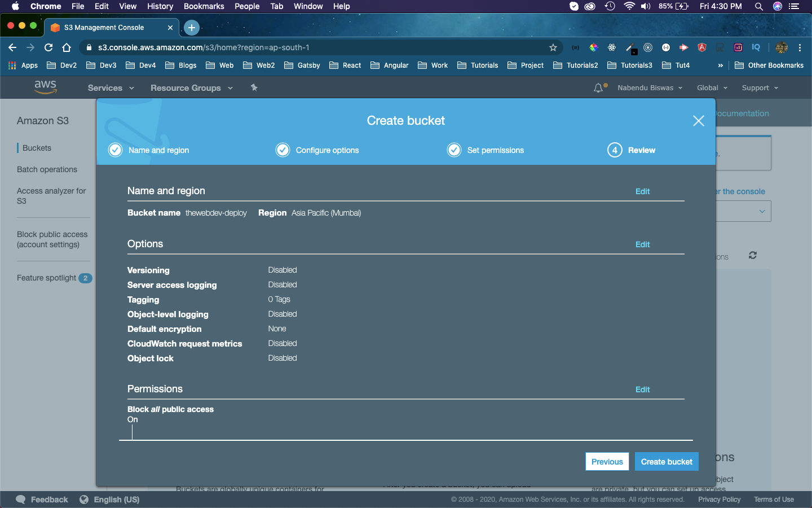Screen dimensions: 812x508
Task: Click the browser home icon
Action: (x=67, y=47)
